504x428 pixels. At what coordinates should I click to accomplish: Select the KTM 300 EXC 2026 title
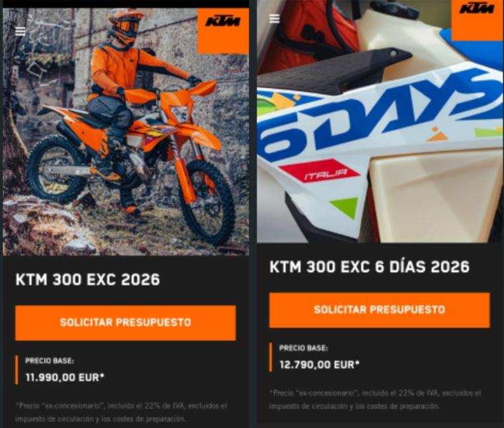[88, 279]
